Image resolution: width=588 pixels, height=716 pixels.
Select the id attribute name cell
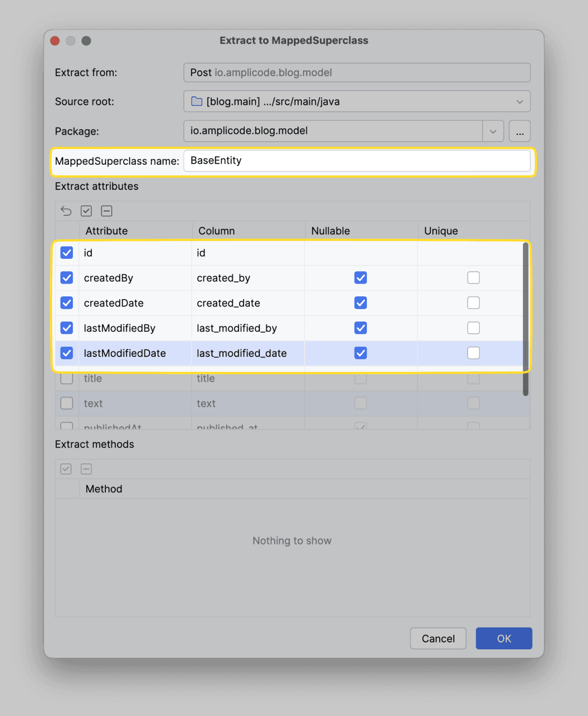point(135,253)
